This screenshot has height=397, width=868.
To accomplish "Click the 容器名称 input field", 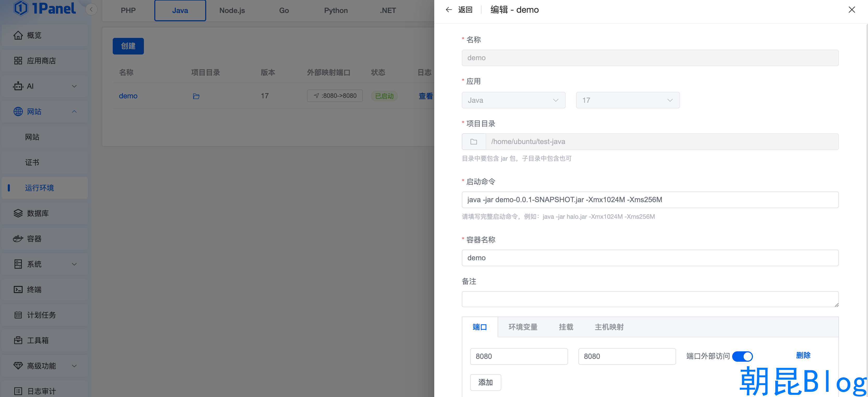I will click(650, 258).
